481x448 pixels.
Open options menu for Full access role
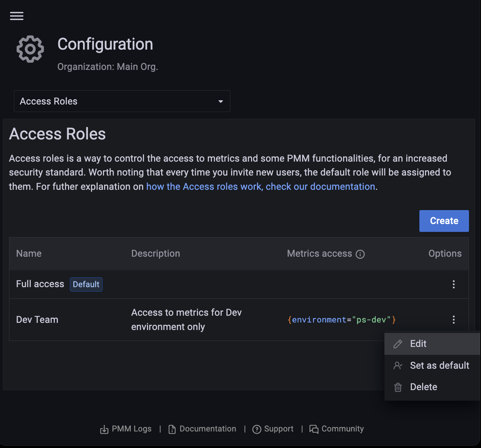454,285
